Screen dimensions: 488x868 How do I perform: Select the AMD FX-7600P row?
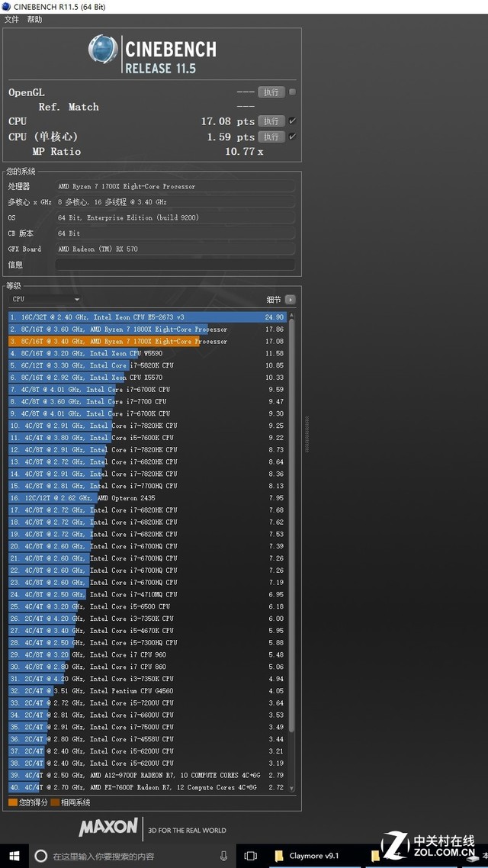click(x=148, y=787)
